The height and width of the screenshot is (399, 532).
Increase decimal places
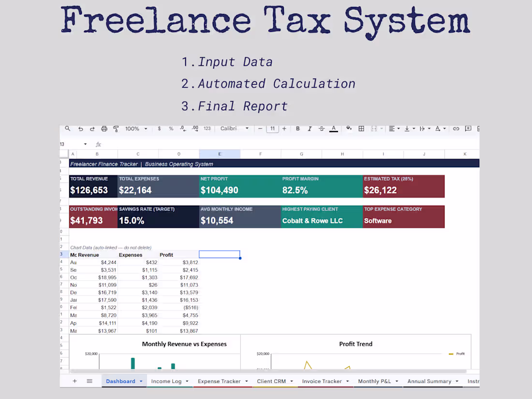(195, 129)
